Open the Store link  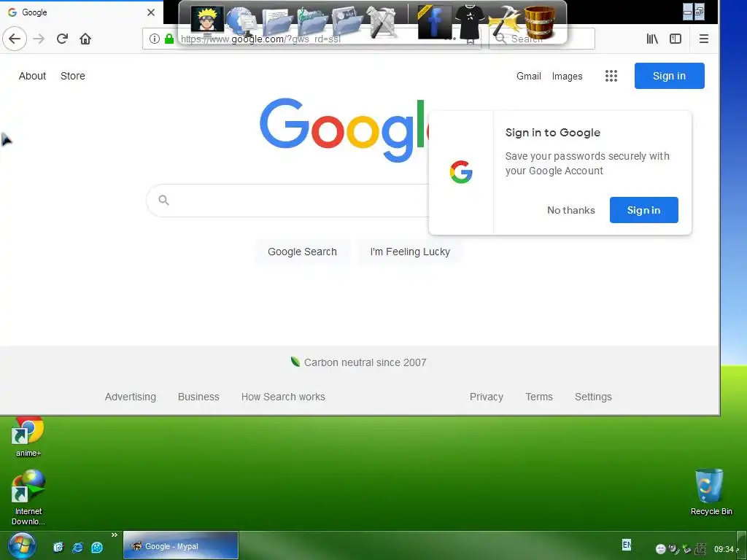click(x=73, y=76)
